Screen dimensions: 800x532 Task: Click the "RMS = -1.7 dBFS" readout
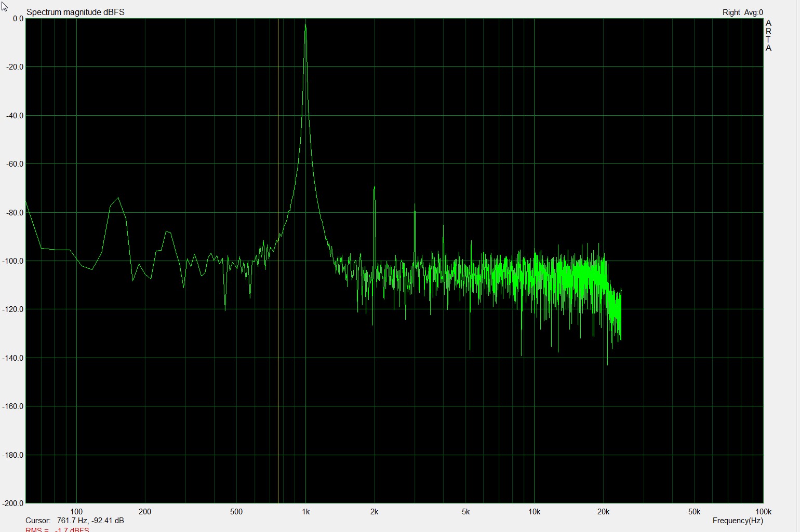57,529
